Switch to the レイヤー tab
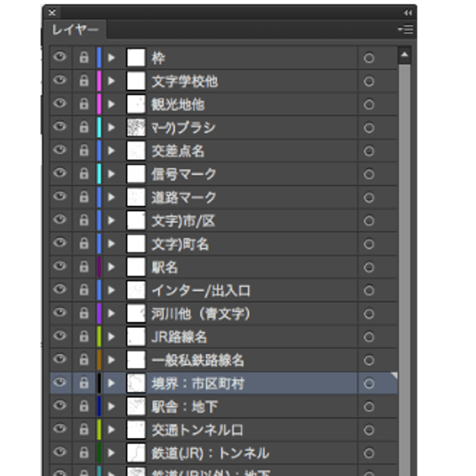Screen dimensions: 476x476 pos(75,30)
